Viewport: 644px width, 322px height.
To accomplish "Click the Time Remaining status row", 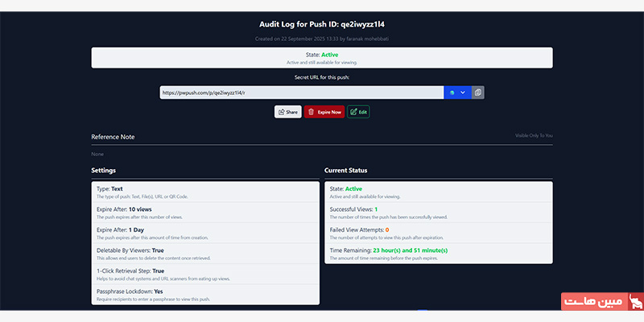I will click(438, 253).
